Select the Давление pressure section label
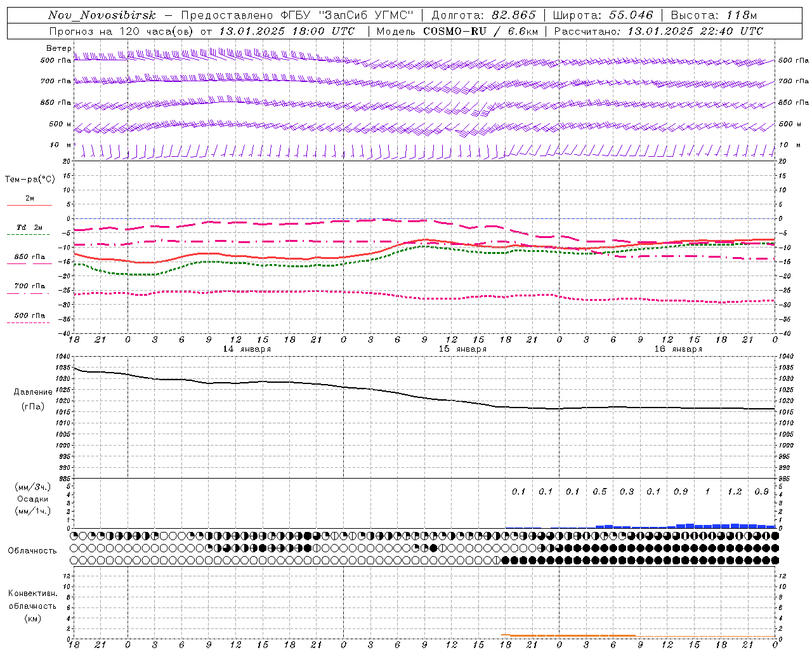Screen dimensions: 812x650 coord(33,392)
